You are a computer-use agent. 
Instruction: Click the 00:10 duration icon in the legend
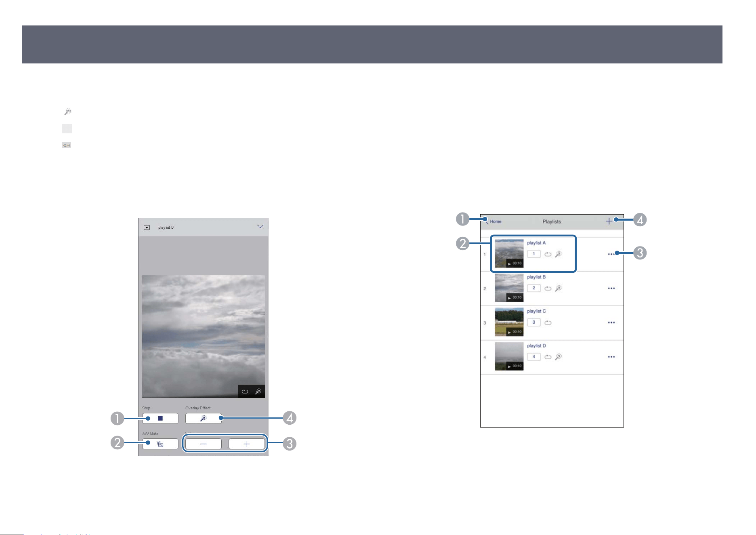click(x=67, y=145)
